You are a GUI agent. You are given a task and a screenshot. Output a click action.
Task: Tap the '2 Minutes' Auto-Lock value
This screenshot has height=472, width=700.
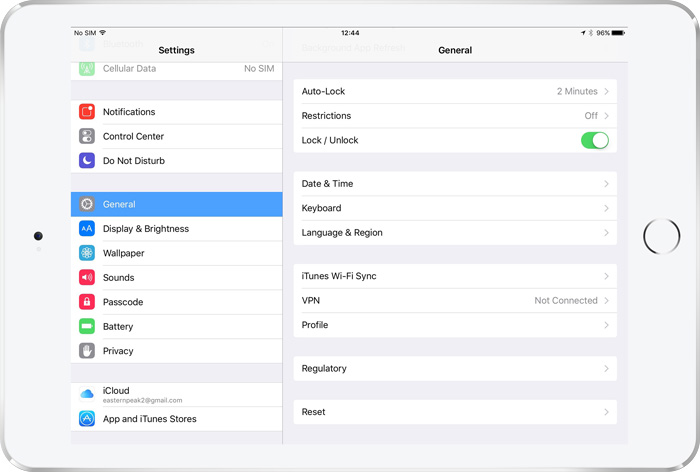tap(577, 91)
